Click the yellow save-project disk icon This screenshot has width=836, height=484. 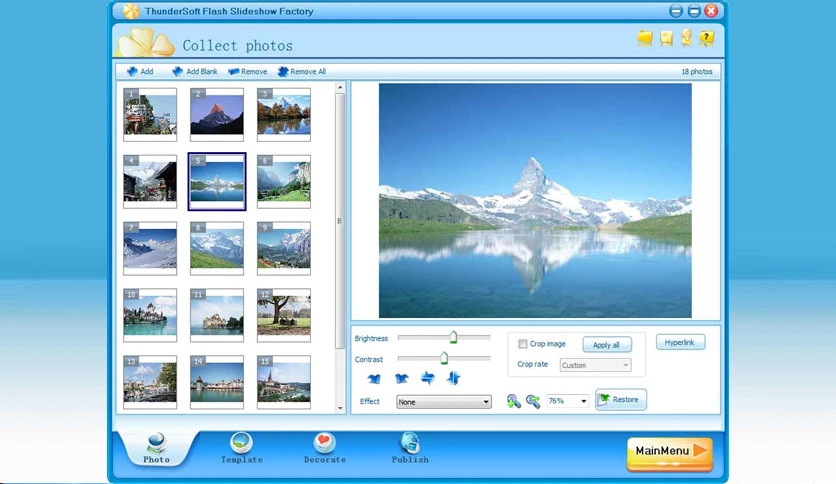point(666,38)
